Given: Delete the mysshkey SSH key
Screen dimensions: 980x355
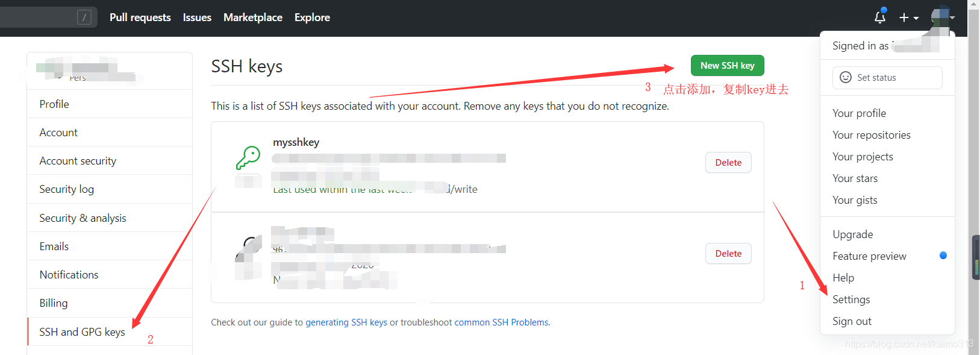Looking at the screenshot, I should (x=728, y=163).
